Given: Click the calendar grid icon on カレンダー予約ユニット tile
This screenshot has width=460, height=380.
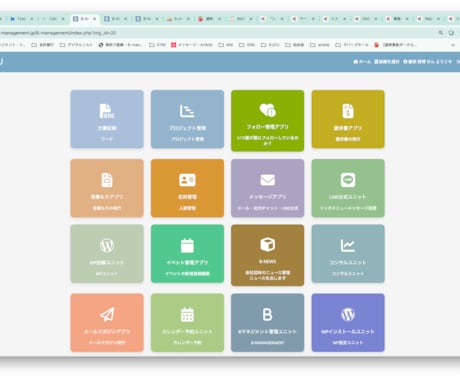Looking at the screenshot, I should click(187, 314).
